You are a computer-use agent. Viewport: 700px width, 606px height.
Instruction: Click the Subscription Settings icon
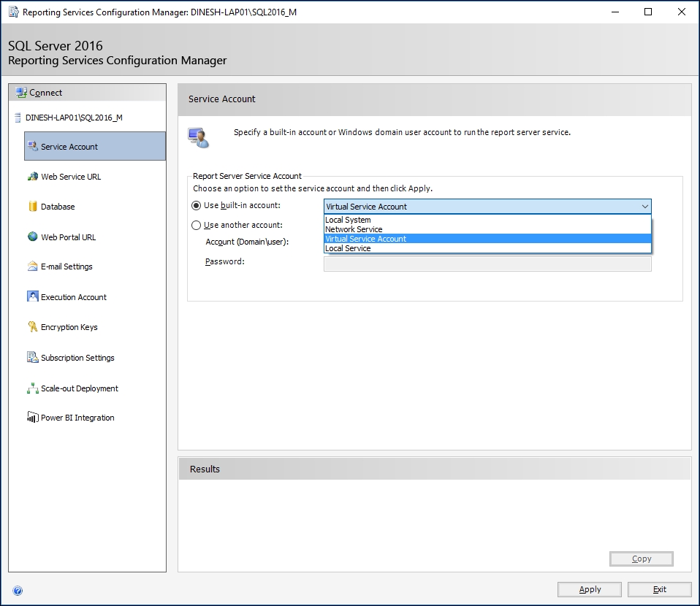point(33,357)
